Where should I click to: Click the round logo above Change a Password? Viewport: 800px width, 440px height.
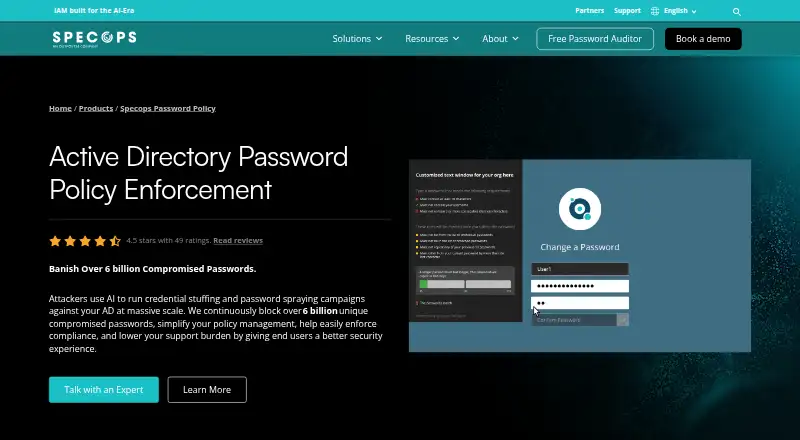click(x=580, y=209)
